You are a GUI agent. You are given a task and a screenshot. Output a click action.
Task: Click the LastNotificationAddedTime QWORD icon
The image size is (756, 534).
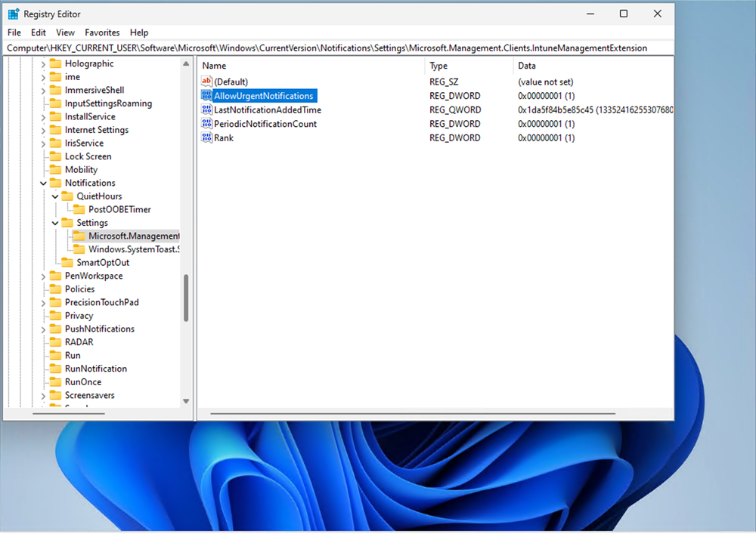tap(206, 110)
